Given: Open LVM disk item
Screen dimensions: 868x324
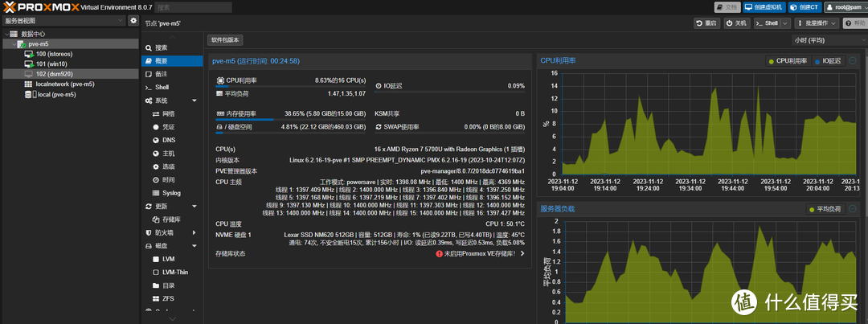Looking at the screenshot, I should (172, 259).
